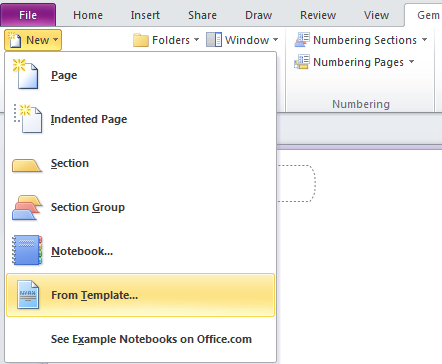Screen dimensions: 442x364
Task: Click the Numbering group label
Action: pyautogui.click(x=361, y=104)
